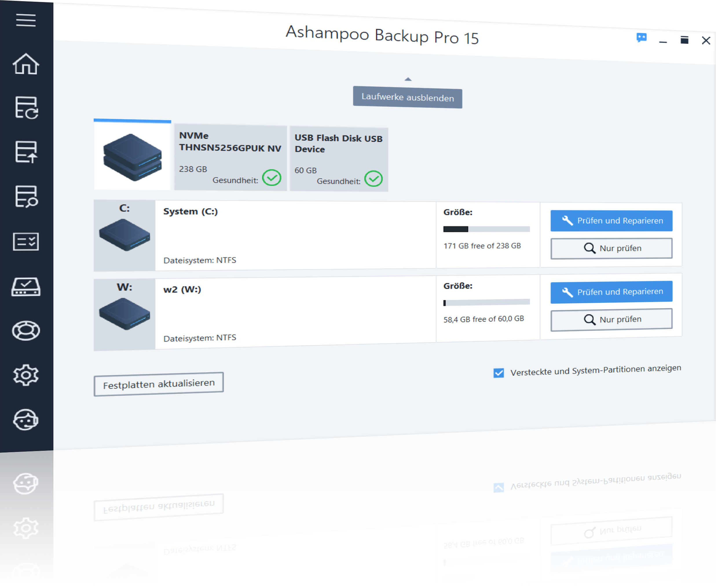The height and width of the screenshot is (588, 716).
Task: Click 'Nur prüfen' for w2 (W:)
Action: 611,319
